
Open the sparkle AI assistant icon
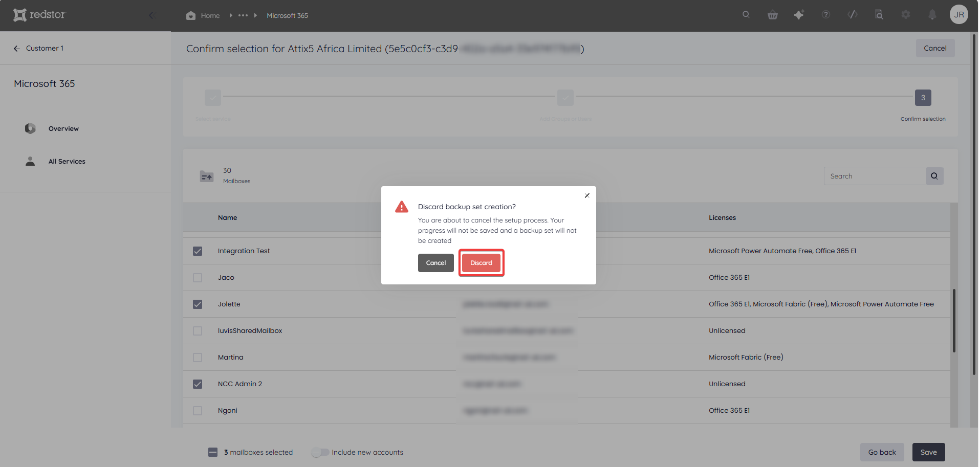[x=799, y=15]
